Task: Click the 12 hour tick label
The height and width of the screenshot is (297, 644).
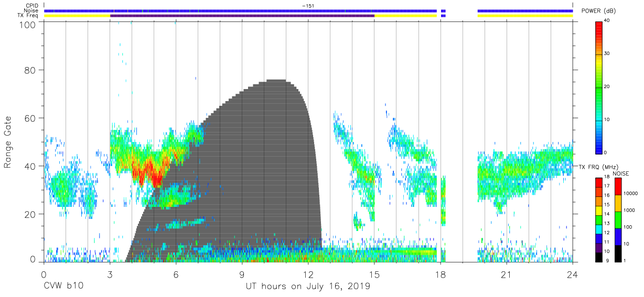Action: coord(308,273)
